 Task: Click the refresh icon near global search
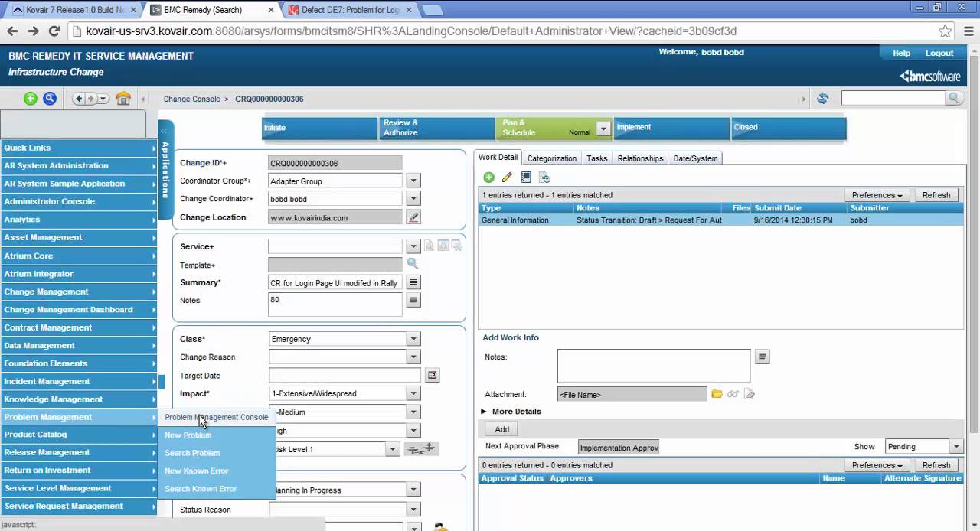click(822, 99)
